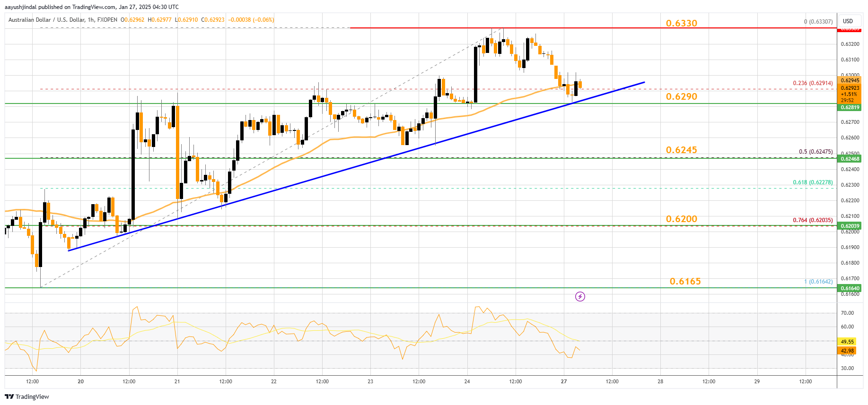Click the Fibonacci label 0 (0.63307)
Image resolution: width=868 pixels, height=405 pixels.
(818, 22)
